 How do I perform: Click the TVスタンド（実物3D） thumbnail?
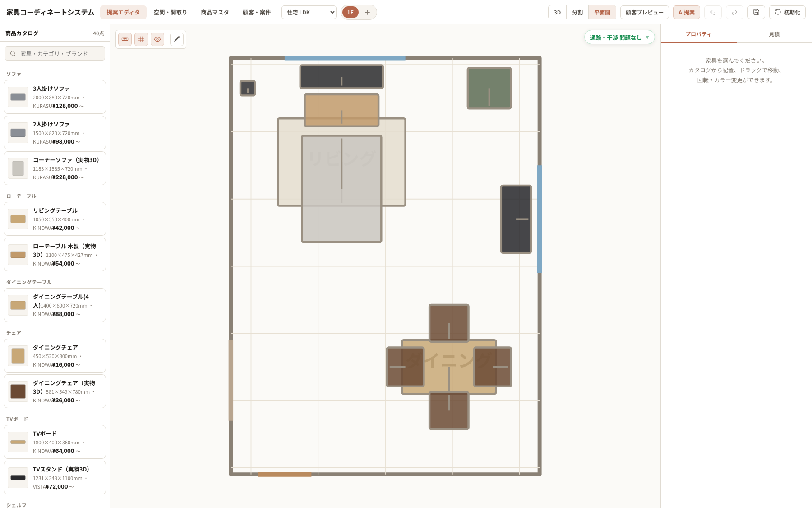tap(18, 478)
